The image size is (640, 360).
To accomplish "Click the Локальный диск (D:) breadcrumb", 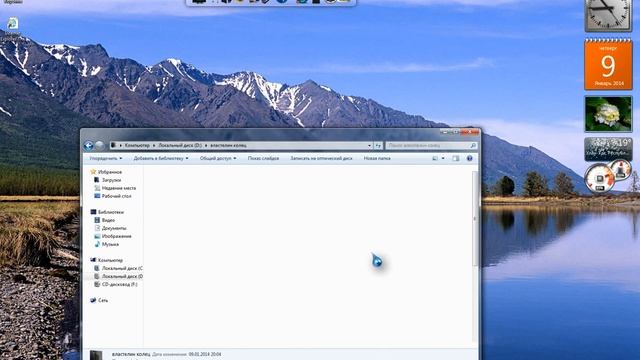I will [180, 145].
